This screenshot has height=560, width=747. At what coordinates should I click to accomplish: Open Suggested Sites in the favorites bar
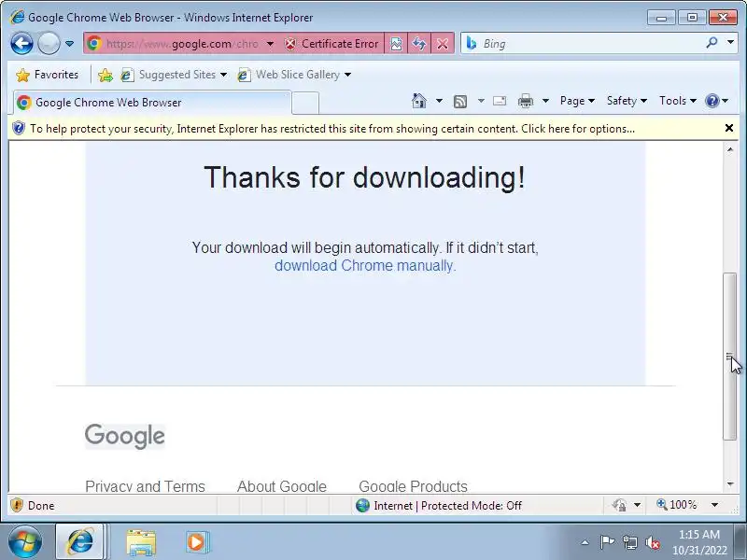tap(174, 75)
